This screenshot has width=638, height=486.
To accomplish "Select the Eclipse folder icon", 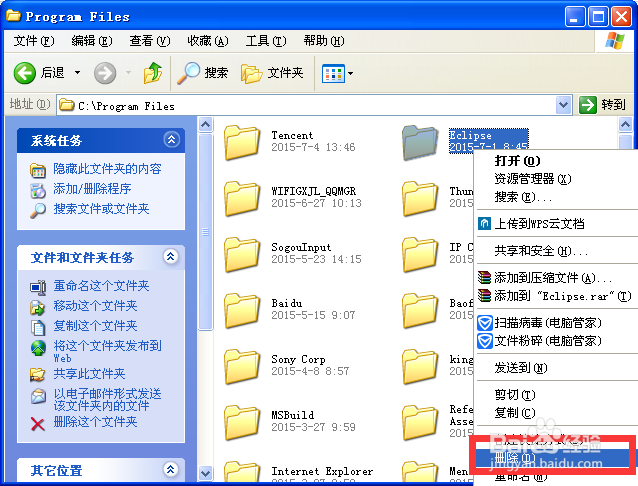I will click(420, 142).
